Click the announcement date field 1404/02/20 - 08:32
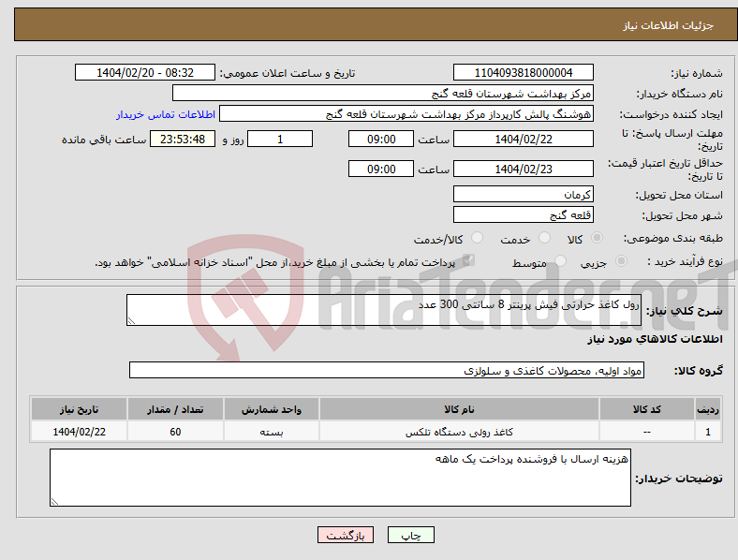The height and width of the screenshot is (560, 738). click(x=145, y=72)
